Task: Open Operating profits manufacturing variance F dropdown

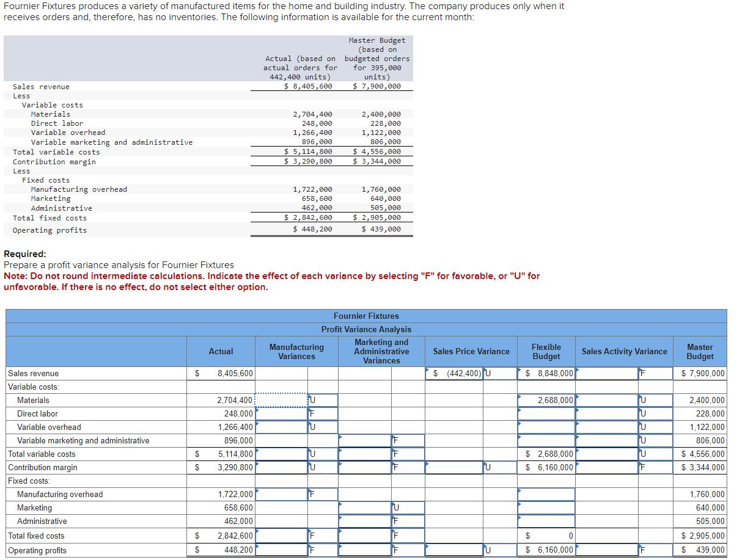Action: click(323, 550)
